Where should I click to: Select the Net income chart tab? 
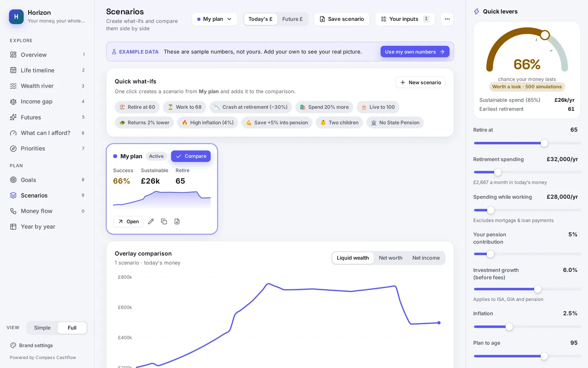point(426,258)
